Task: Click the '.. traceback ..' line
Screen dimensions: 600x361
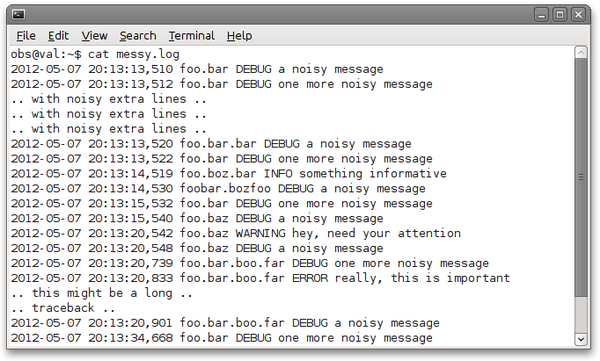Action: (x=63, y=308)
